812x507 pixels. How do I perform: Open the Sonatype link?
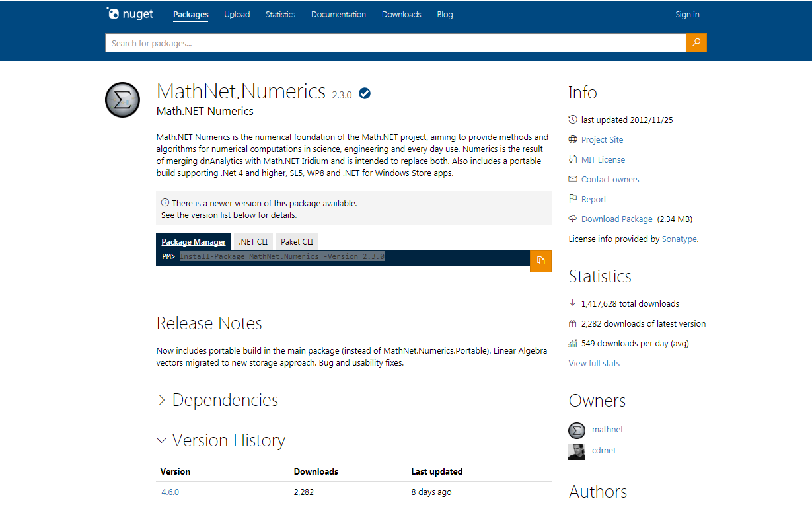pyautogui.click(x=679, y=239)
